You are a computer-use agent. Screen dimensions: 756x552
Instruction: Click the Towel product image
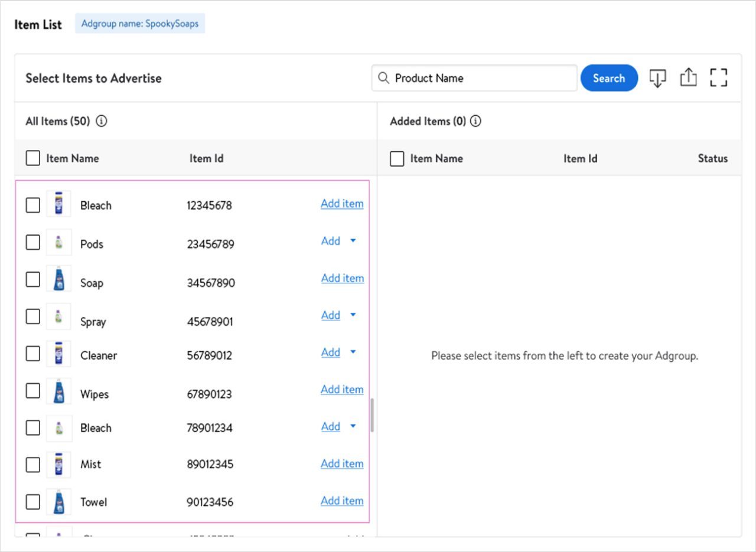[x=58, y=502]
